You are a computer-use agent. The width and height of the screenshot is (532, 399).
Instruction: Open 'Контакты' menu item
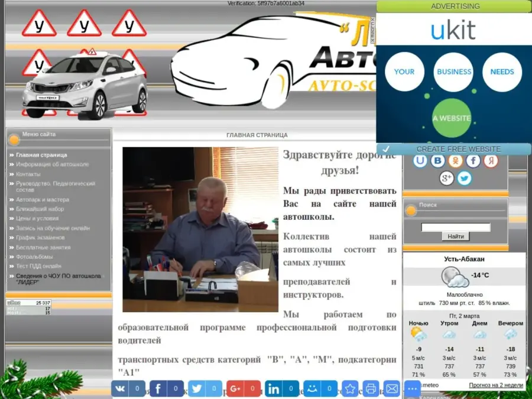click(28, 174)
